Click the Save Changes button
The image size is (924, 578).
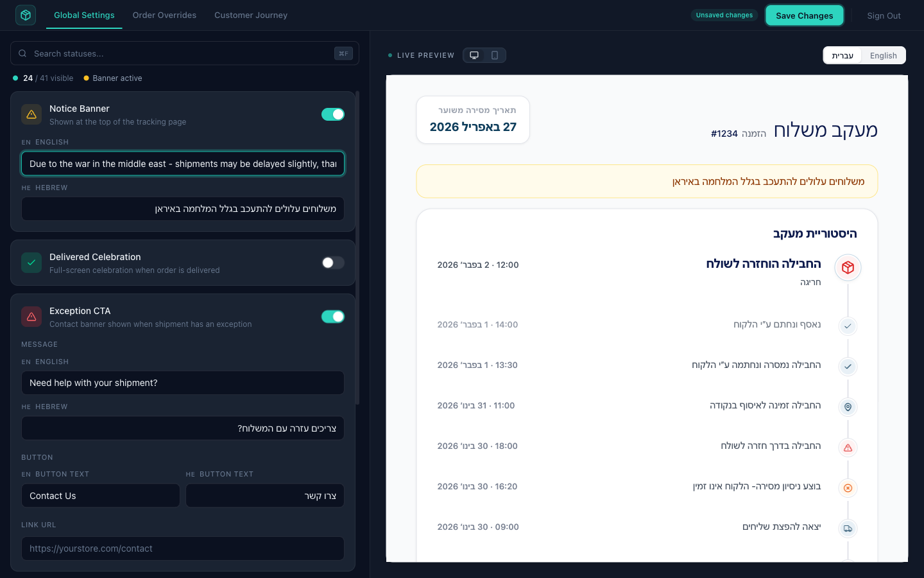pyautogui.click(x=805, y=15)
